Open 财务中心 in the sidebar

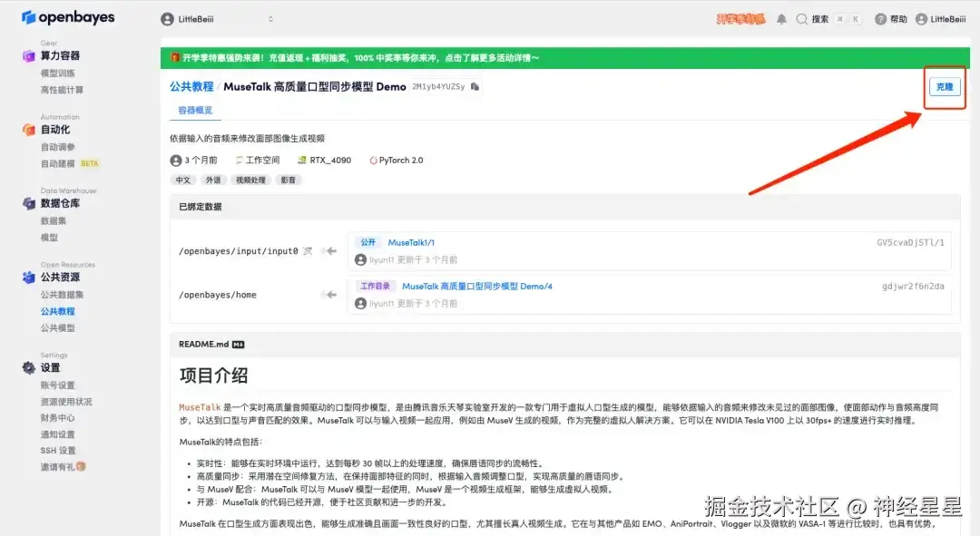coord(57,418)
